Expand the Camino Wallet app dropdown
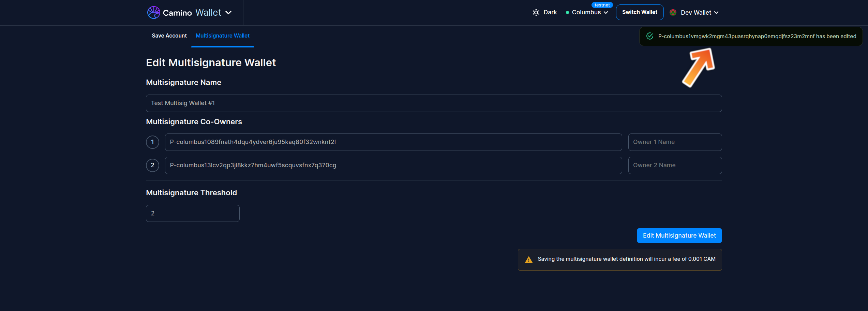 228,13
